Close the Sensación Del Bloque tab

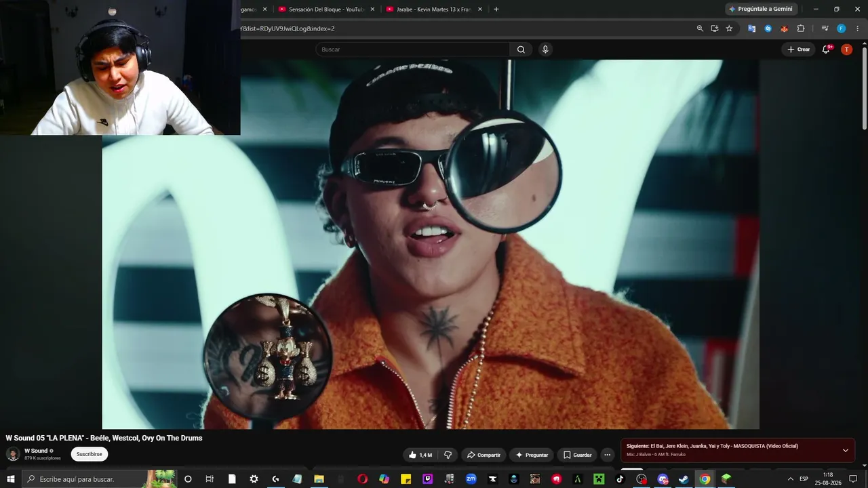click(372, 9)
